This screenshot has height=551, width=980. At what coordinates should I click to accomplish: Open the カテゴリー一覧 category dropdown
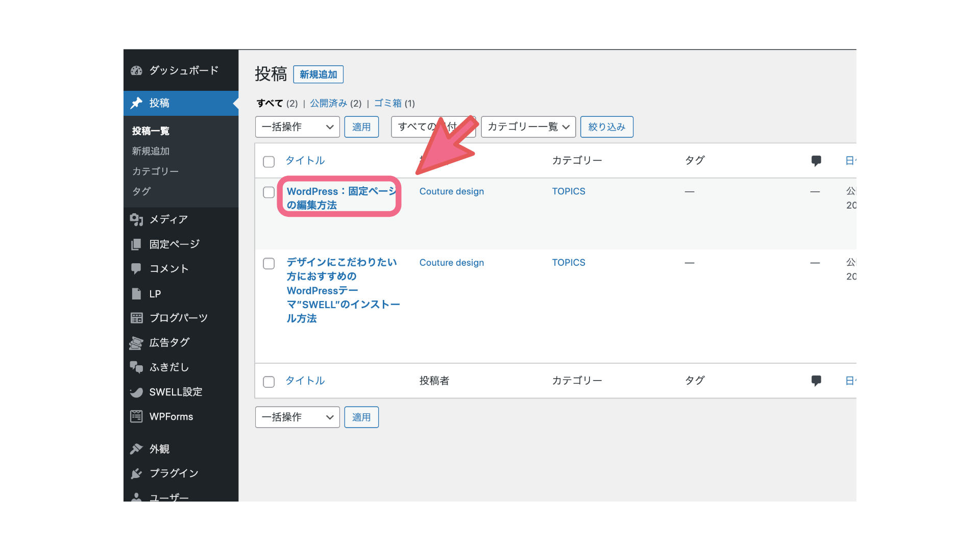click(x=528, y=127)
